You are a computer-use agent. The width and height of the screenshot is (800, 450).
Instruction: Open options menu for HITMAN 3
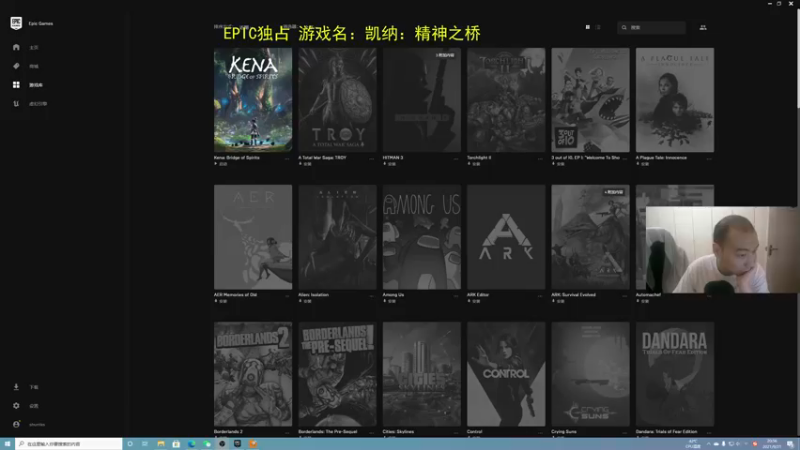coord(456,159)
